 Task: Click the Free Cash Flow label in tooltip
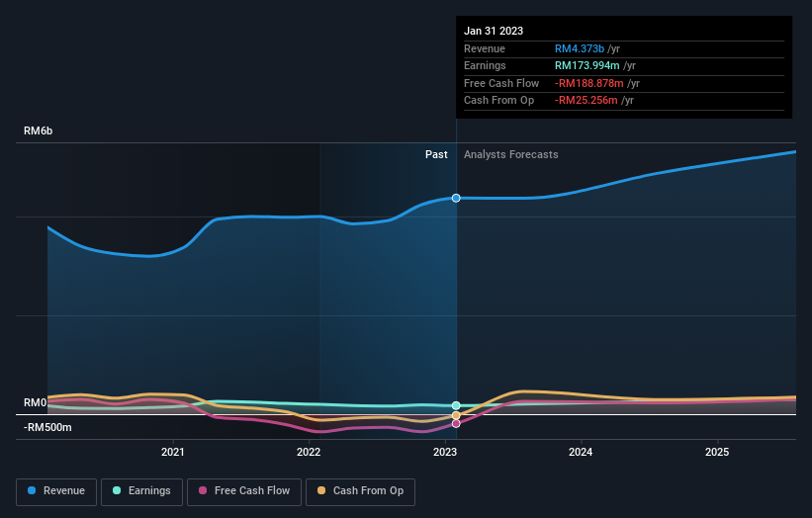pyautogui.click(x=501, y=83)
